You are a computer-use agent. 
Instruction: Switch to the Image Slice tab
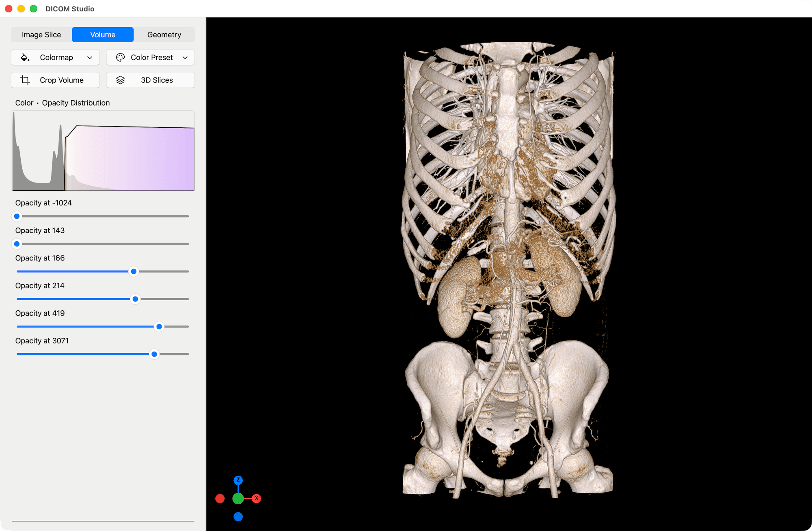(x=41, y=34)
